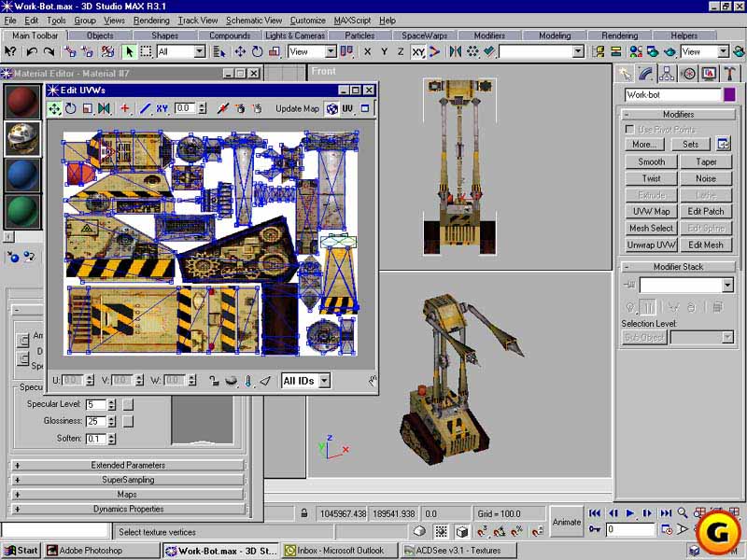Toggle the Use Pivot Points checkbox
This screenshot has height=560, width=747.
tap(629, 129)
